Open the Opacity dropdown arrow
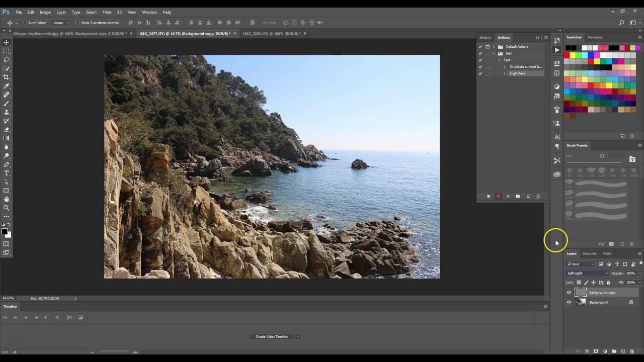The height and width of the screenshot is (362, 644). click(639, 274)
